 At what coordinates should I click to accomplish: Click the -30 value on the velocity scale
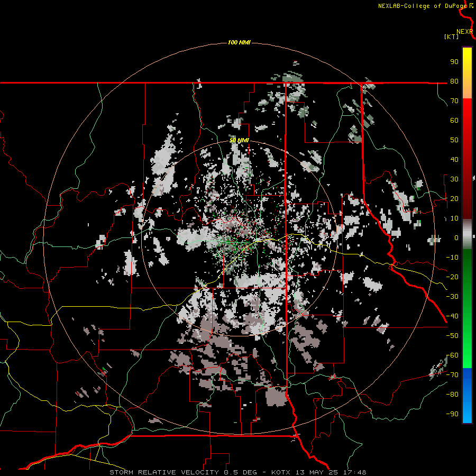(x=452, y=297)
